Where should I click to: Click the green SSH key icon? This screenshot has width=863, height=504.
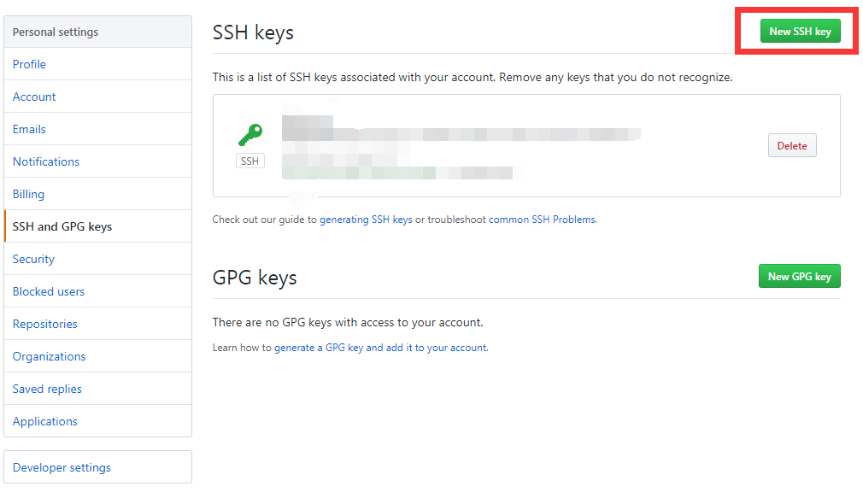250,135
